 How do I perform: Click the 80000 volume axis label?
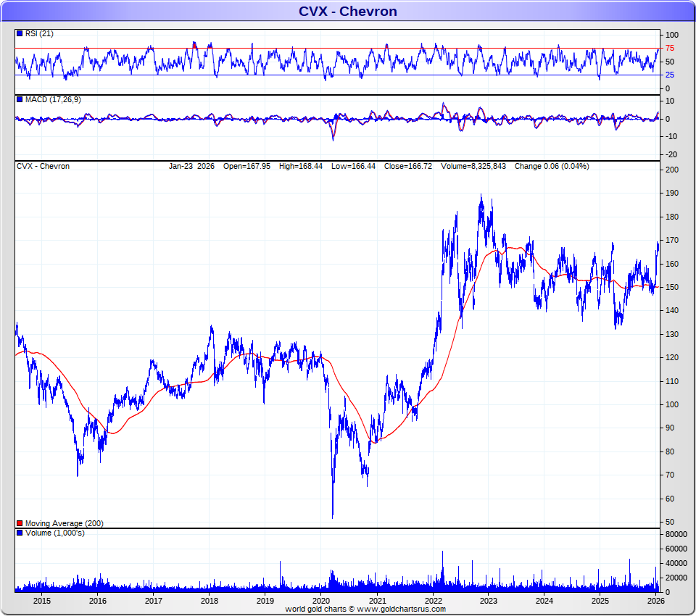[676, 534]
